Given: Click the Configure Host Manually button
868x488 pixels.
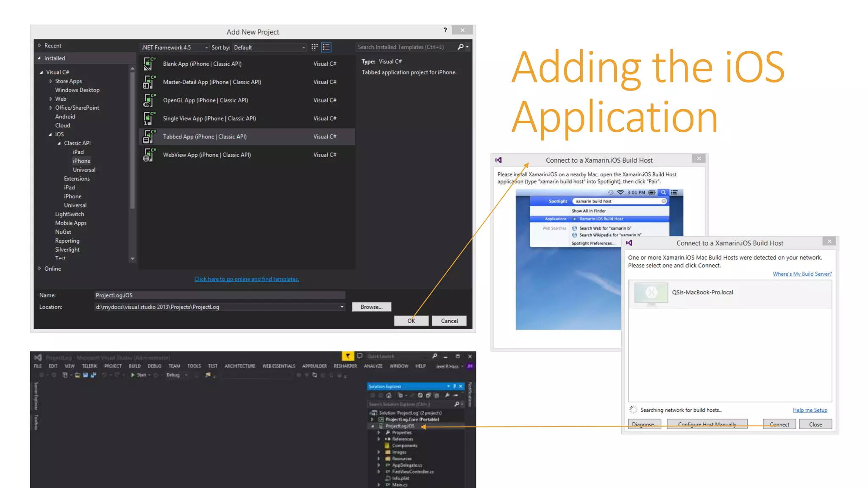Looking at the screenshot, I should (707, 424).
